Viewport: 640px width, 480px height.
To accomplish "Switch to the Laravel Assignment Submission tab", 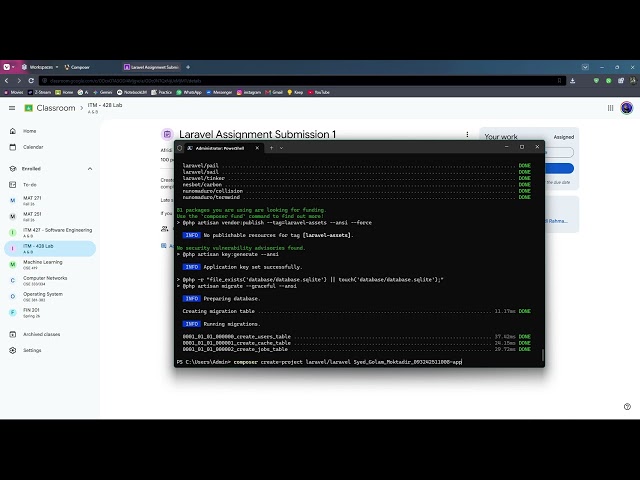I will pyautogui.click(x=151, y=67).
